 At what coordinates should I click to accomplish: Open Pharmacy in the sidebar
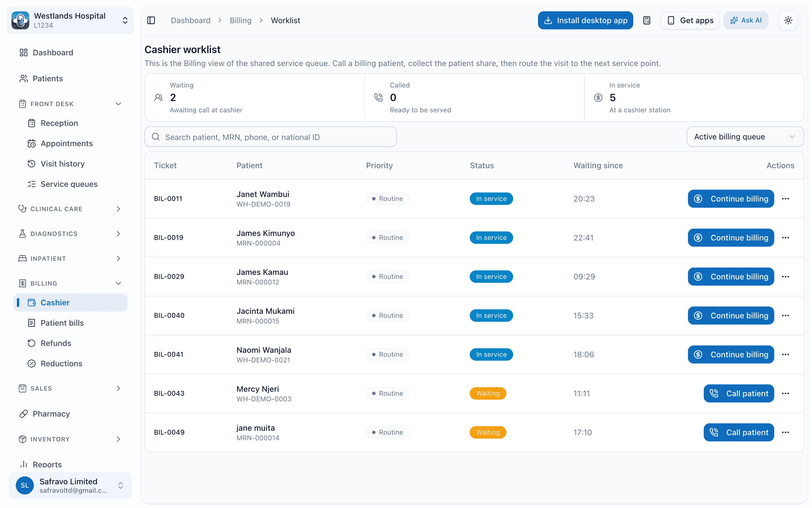click(x=70, y=413)
